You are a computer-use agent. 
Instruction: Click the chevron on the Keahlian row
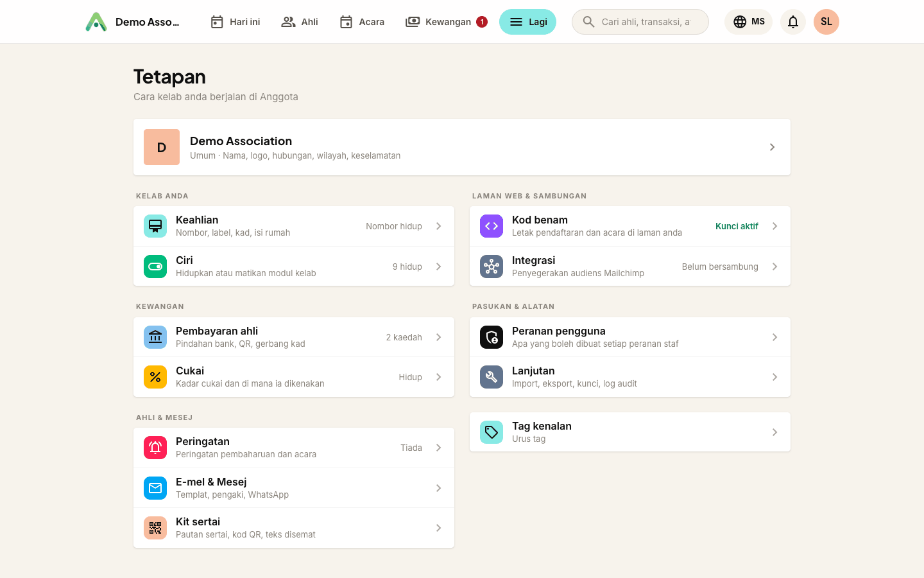pos(439,226)
